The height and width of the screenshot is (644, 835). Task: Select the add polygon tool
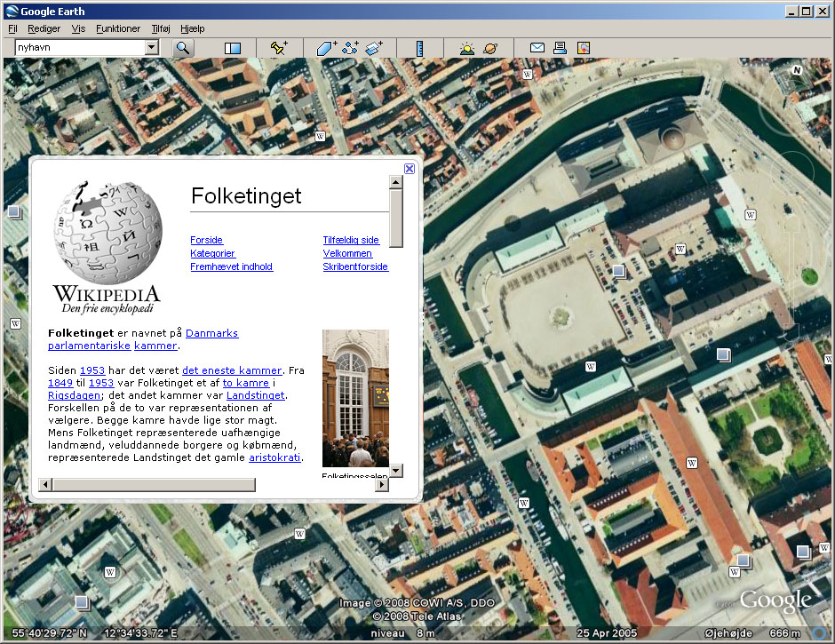(327, 48)
